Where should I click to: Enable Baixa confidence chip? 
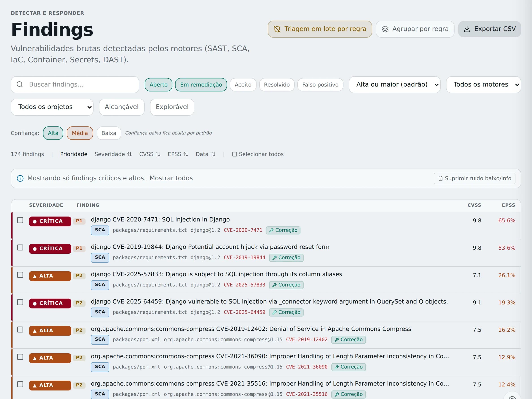coord(109,133)
